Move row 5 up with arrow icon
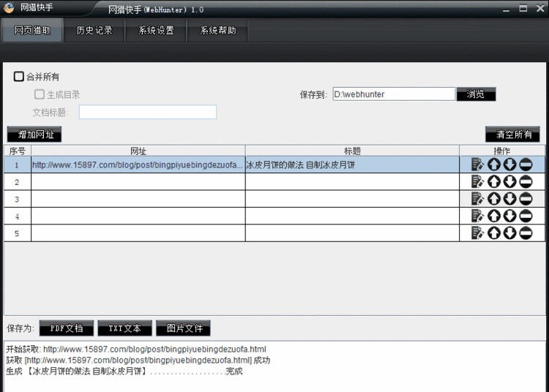 tap(493, 233)
